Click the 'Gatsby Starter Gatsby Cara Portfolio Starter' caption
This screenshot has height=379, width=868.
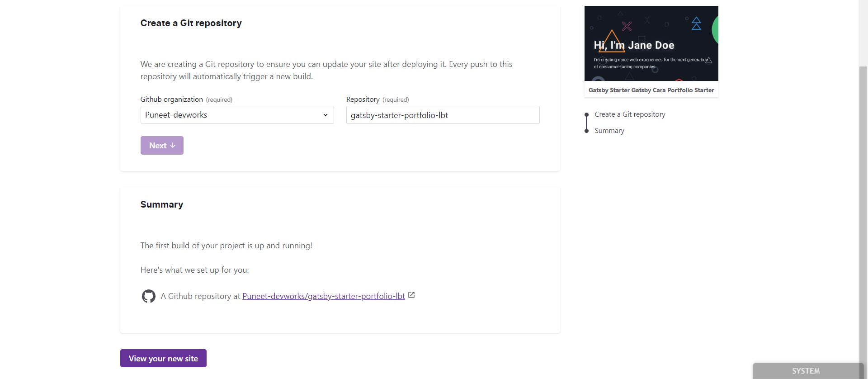651,90
